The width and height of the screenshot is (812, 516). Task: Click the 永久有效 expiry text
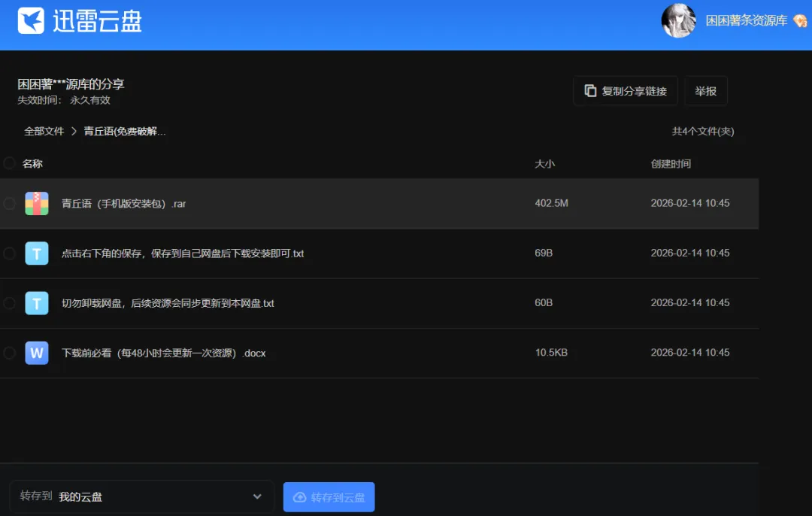pyautogui.click(x=90, y=100)
